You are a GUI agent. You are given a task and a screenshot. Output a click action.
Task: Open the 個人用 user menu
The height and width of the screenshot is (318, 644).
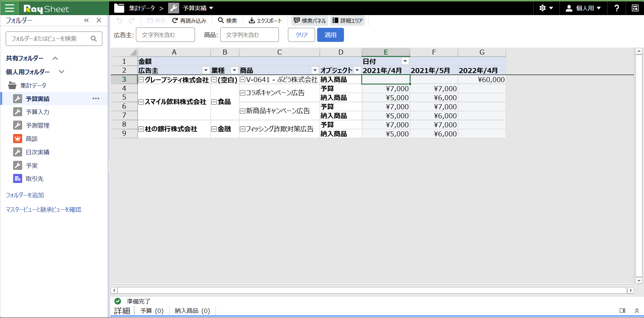(583, 8)
